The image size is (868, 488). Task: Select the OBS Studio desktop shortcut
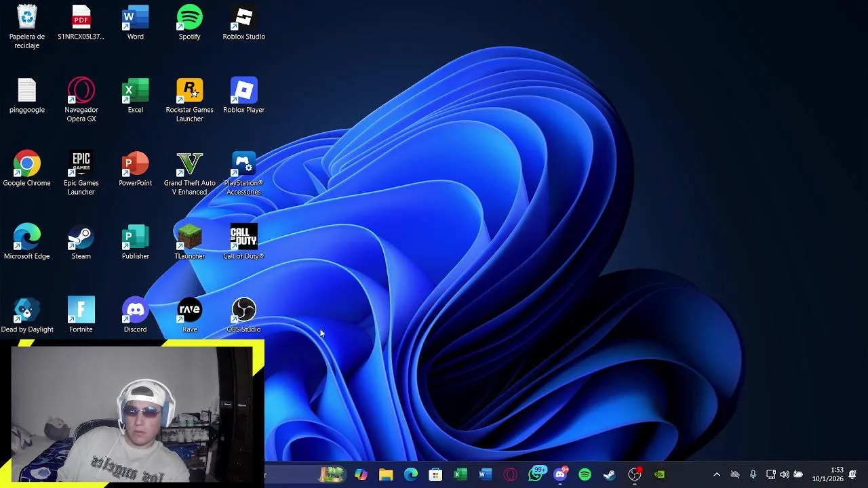pyautogui.click(x=243, y=315)
